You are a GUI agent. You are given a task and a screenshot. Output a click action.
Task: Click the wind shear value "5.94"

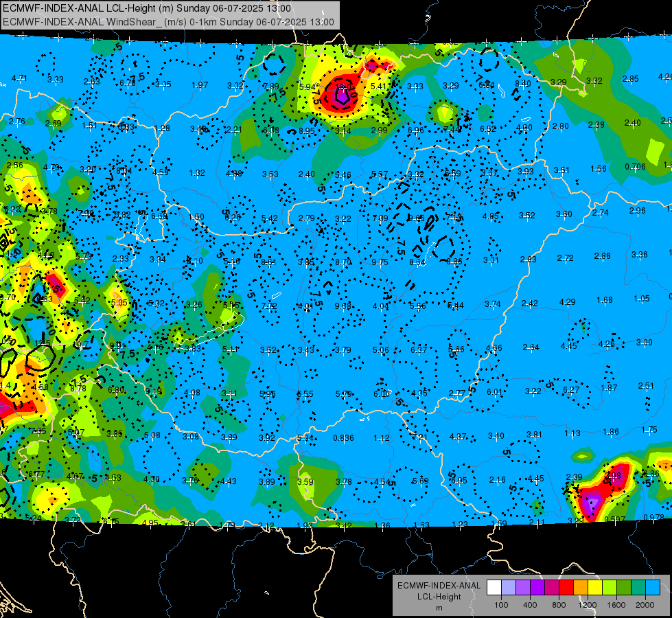point(308,87)
